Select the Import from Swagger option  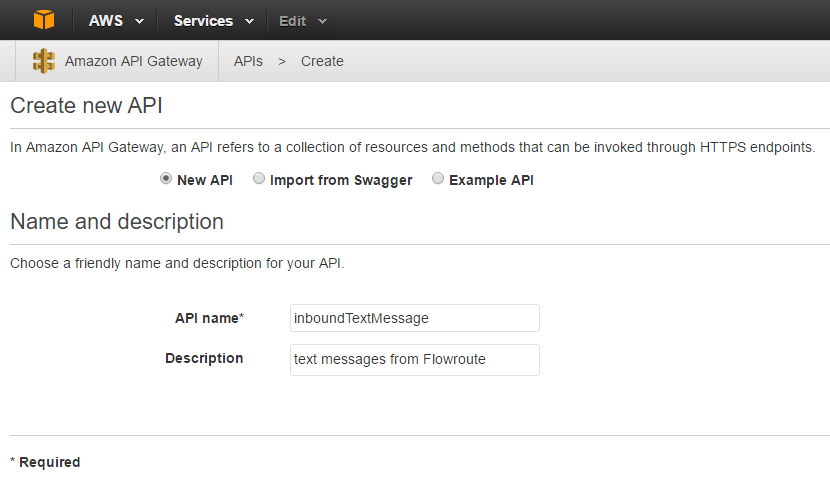(x=259, y=178)
